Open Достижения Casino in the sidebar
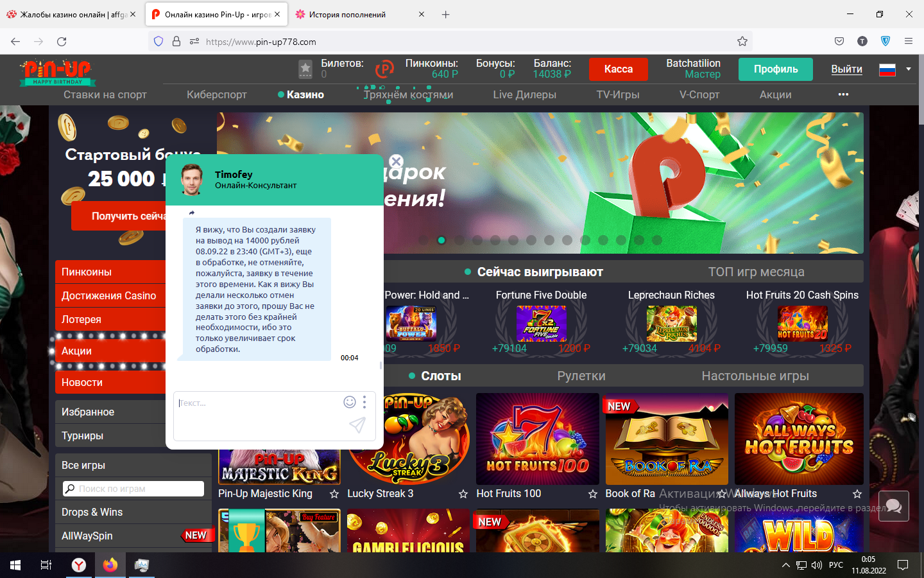Image resolution: width=924 pixels, height=578 pixels. [110, 295]
